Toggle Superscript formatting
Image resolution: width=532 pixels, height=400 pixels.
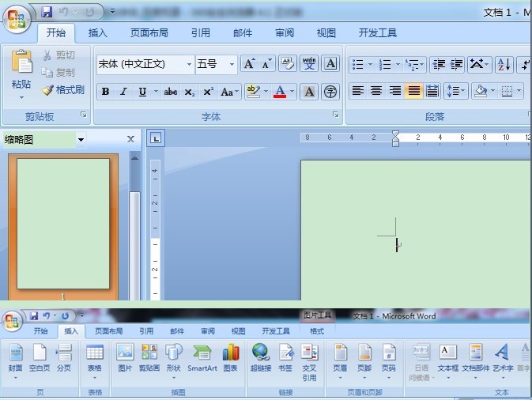[x=208, y=92]
